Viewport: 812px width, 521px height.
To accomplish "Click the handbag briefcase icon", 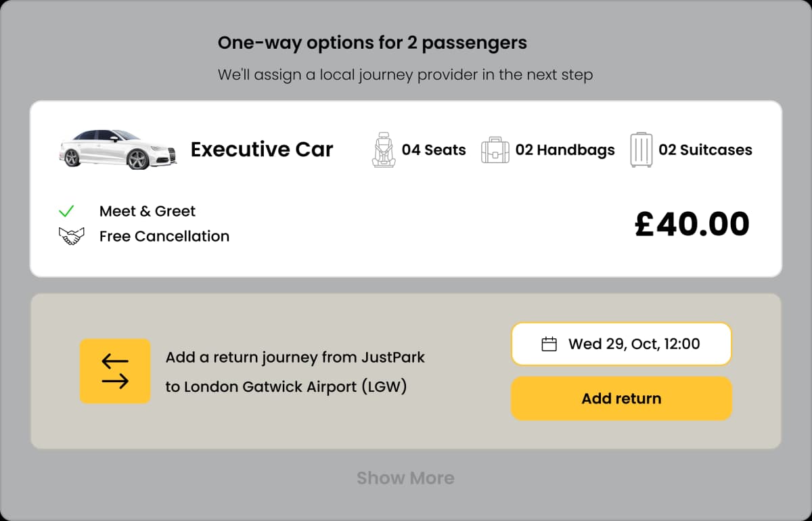I will (x=495, y=150).
